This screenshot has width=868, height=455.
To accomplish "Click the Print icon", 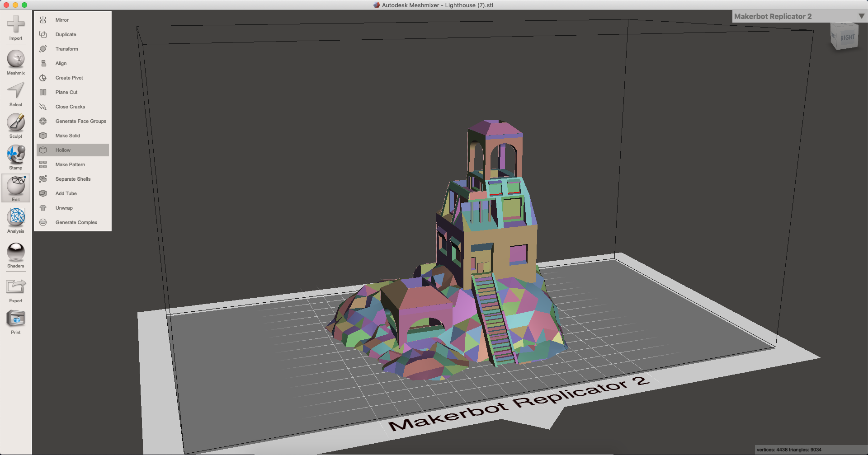I will tap(16, 319).
